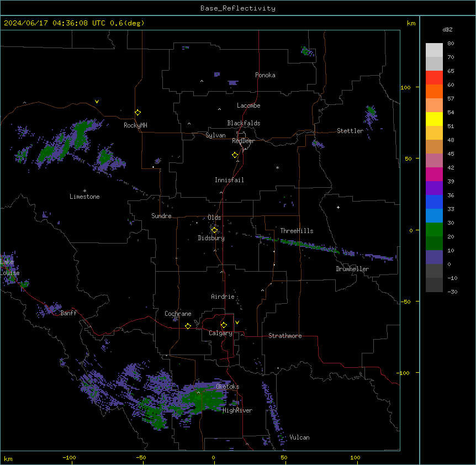Screen dimensions: 476x465
Task: Click the magenta 42-39 dBZ legend swatch
Action: coord(434,174)
